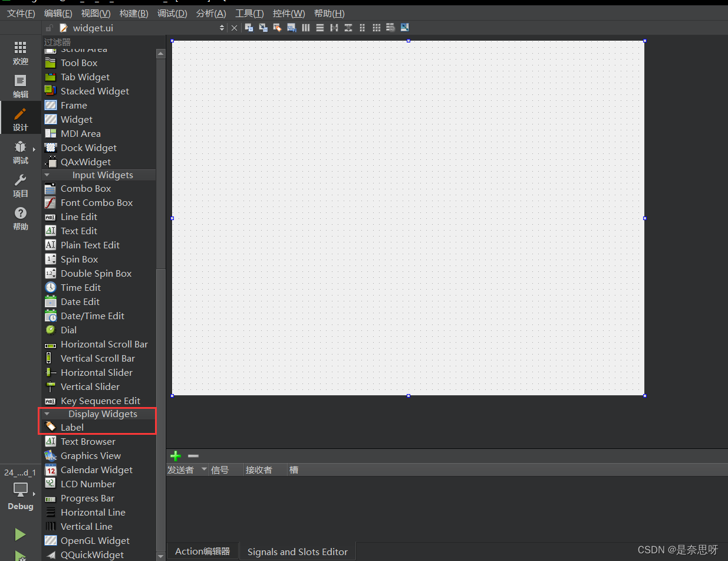This screenshot has width=728, height=561.
Task: Open the widget.ui file selector dropdown
Action: click(222, 28)
